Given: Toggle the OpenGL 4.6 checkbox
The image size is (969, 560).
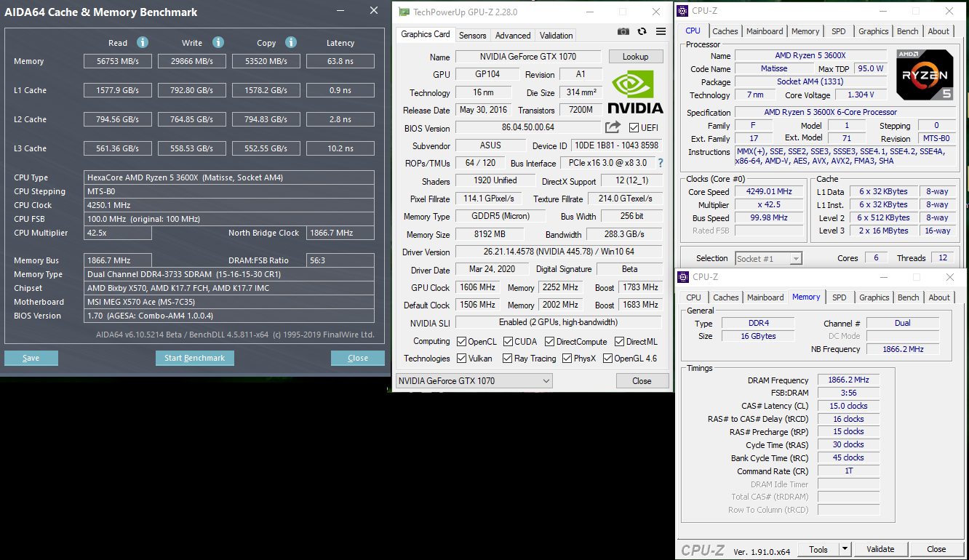Looking at the screenshot, I should click(x=607, y=358).
